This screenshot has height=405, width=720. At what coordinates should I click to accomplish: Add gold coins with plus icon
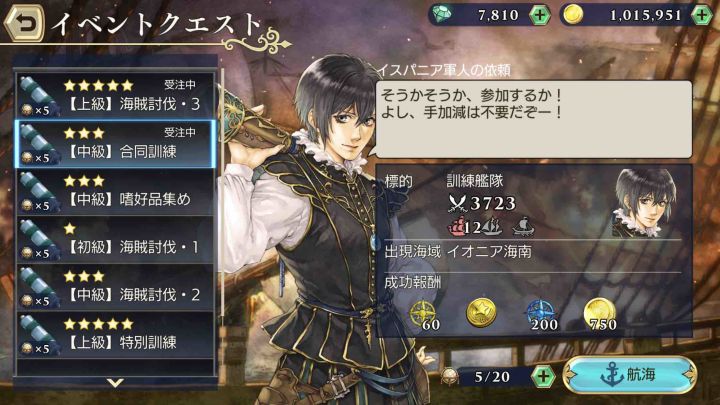click(703, 15)
